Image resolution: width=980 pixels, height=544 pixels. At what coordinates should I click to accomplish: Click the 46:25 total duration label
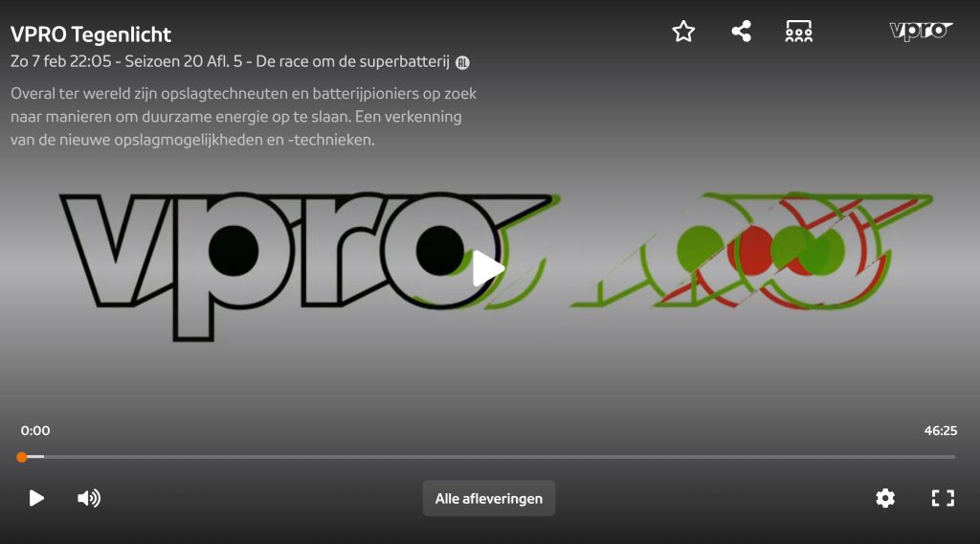click(x=940, y=431)
